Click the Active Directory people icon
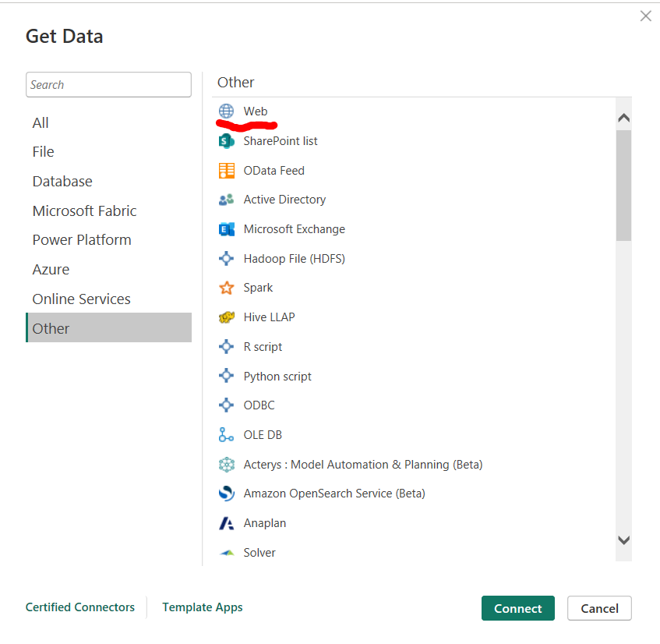Screen dimensions: 660x644 coord(226,200)
